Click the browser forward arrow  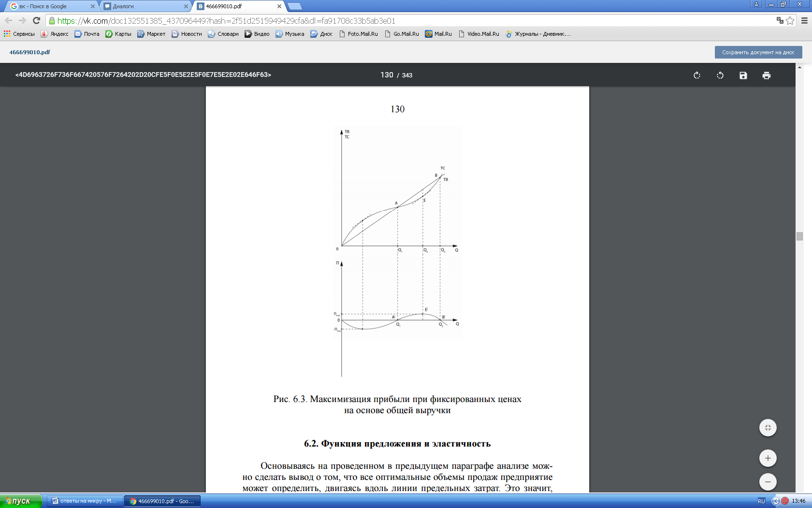point(22,20)
